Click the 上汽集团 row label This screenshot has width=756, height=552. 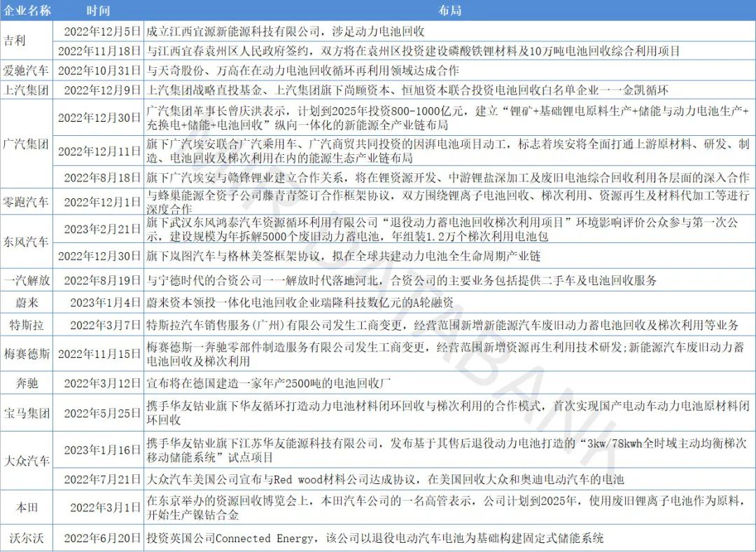(27, 90)
